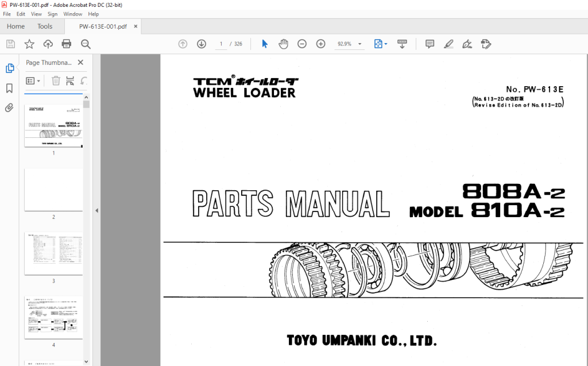Open the View menu
Image resolution: width=588 pixels, height=366 pixels.
click(x=36, y=14)
